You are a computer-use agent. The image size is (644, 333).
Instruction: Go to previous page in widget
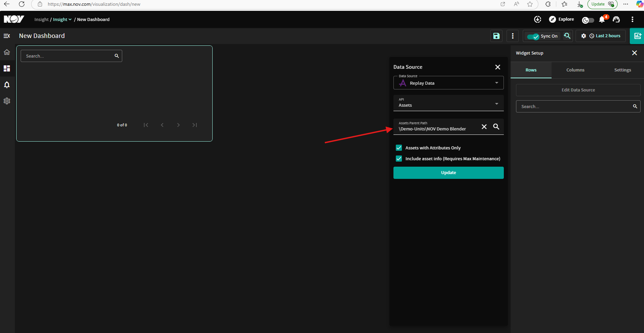(x=162, y=125)
